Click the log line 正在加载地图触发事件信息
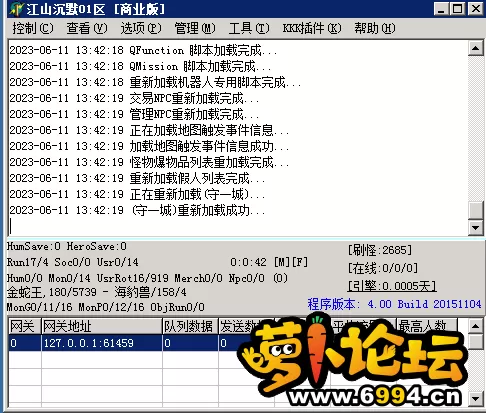The height and width of the screenshot is (413, 486). click(149, 130)
